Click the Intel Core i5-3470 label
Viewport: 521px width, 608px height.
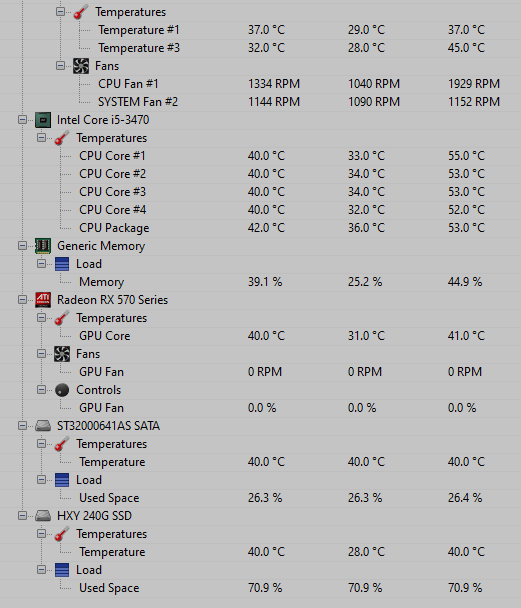[103, 120]
